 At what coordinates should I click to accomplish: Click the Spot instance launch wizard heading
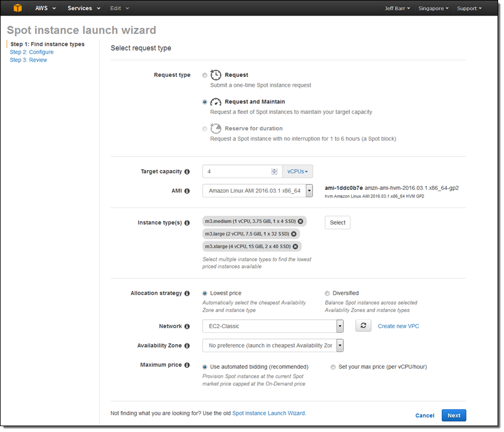81,30
